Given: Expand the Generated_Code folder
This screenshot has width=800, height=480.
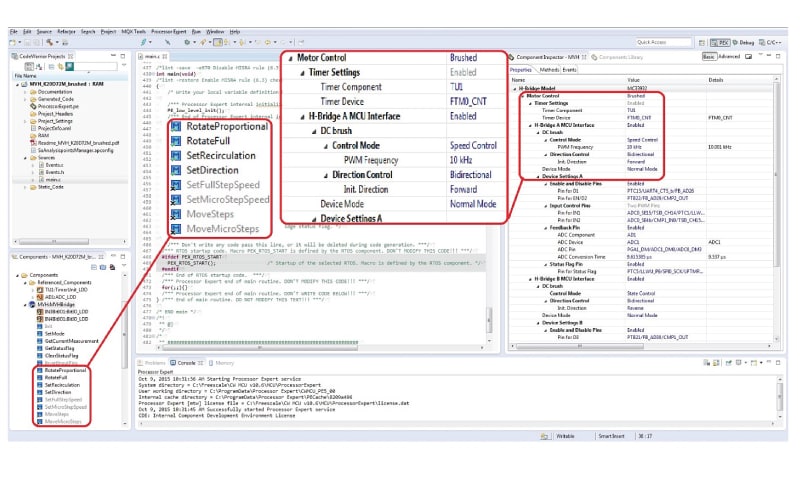Looking at the screenshot, I should point(25,98).
